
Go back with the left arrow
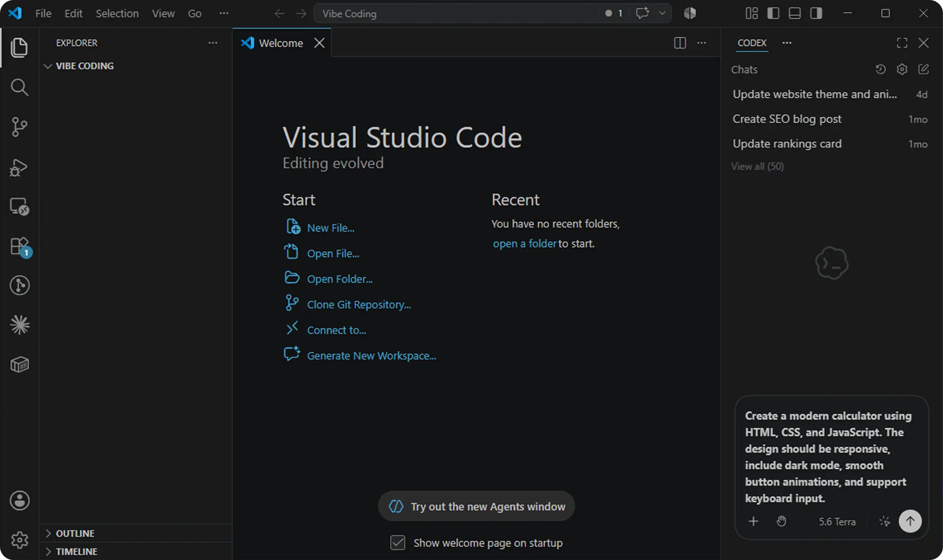click(279, 14)
